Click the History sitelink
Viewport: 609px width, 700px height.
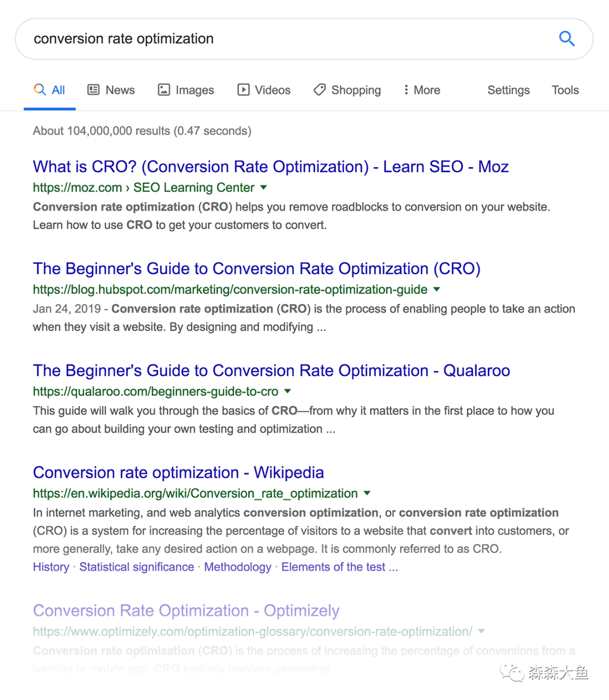pos(51,567)
